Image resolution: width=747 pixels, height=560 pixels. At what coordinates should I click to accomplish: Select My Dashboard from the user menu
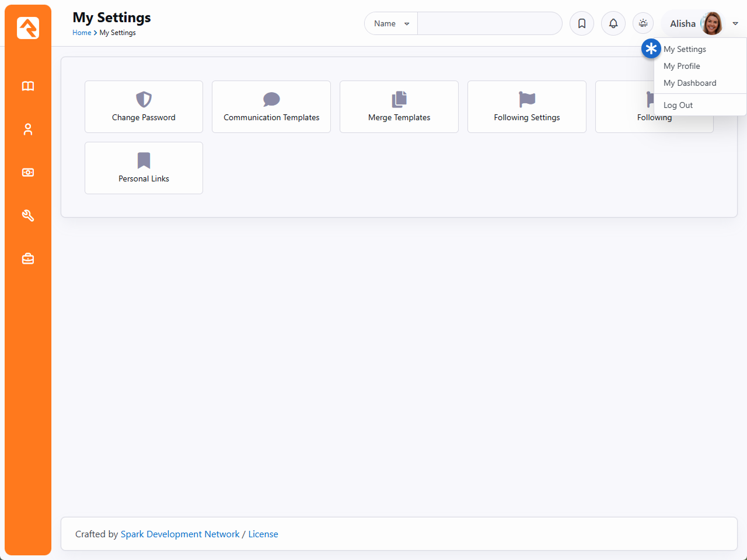pyautogui.click(x=690, y=83)
